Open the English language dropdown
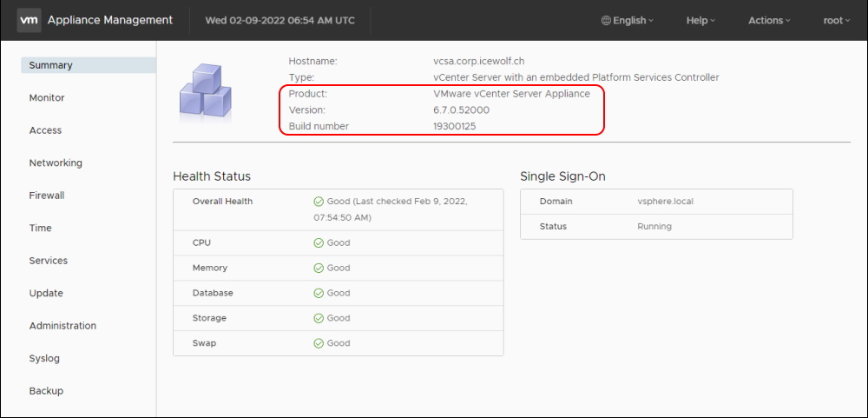Image resolution: width=868 pixels, height=418 pixels. tap(628, 21)
